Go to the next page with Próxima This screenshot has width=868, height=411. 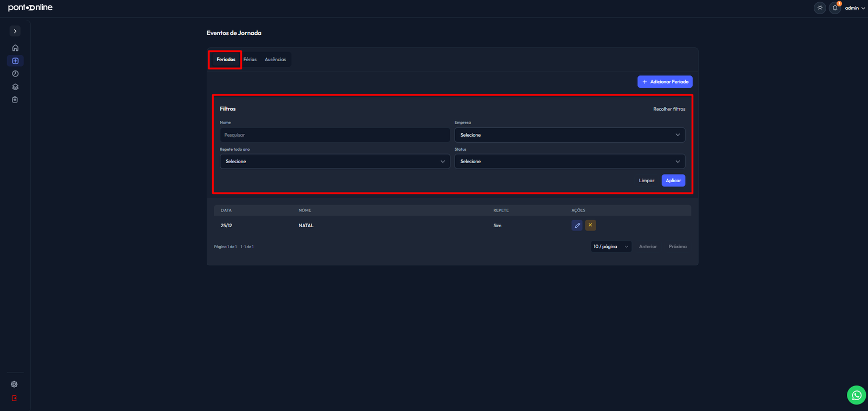[x=678, y=247]
